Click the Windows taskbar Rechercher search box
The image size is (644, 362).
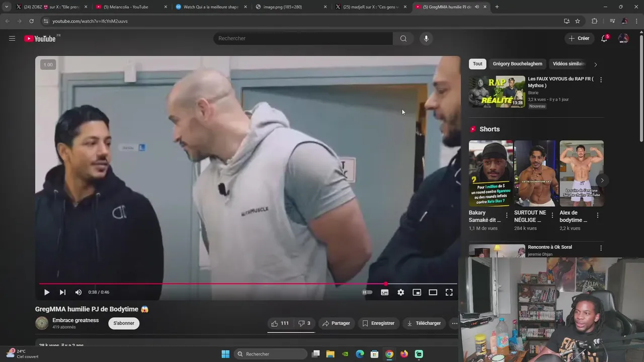tap(270, 354)
